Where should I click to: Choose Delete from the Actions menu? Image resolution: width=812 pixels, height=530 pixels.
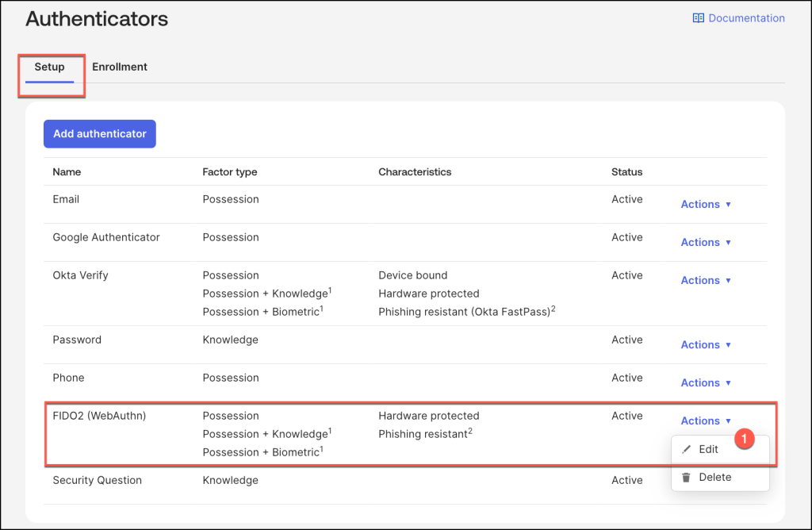(x=714, y=478)
